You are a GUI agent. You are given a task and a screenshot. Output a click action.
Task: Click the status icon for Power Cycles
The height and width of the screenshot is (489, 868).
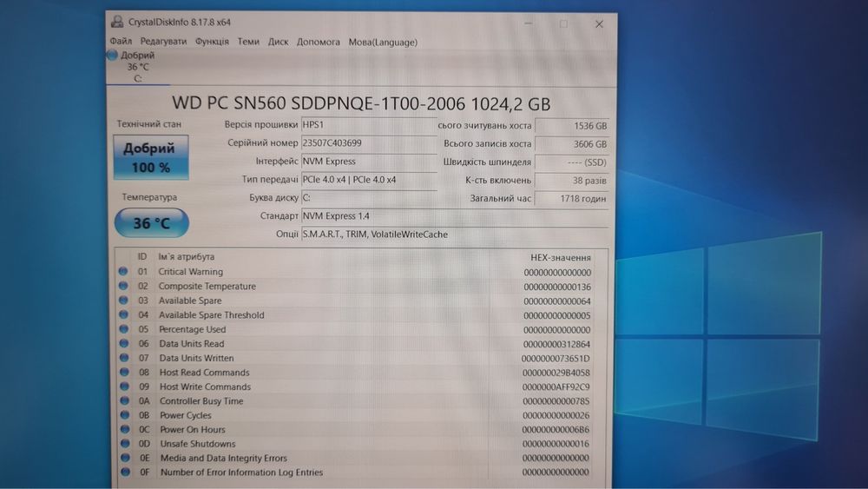click(124, 415)
